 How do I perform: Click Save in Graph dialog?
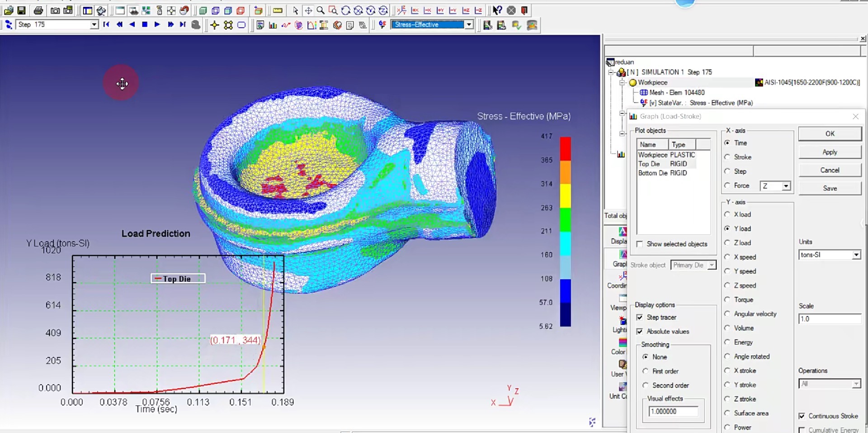830,189
